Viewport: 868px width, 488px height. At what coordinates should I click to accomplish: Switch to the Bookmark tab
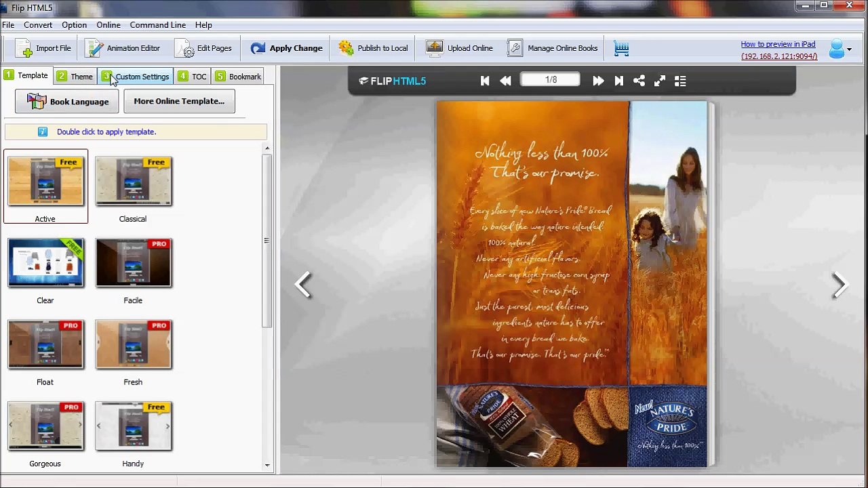(x=238, y=76)
